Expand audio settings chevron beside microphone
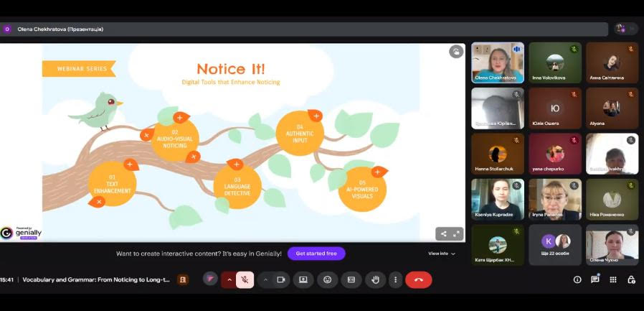Screen dimensions: 644x311 [229, 279]
